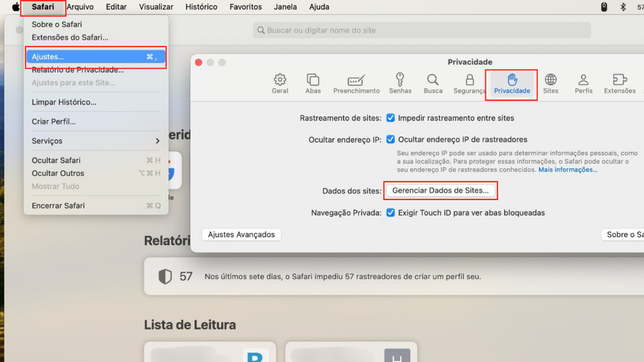Screen dimensions: 644x362
Task: Uncheck Ocultar endereço IP de rastreadores
Action: pos(391,140)
